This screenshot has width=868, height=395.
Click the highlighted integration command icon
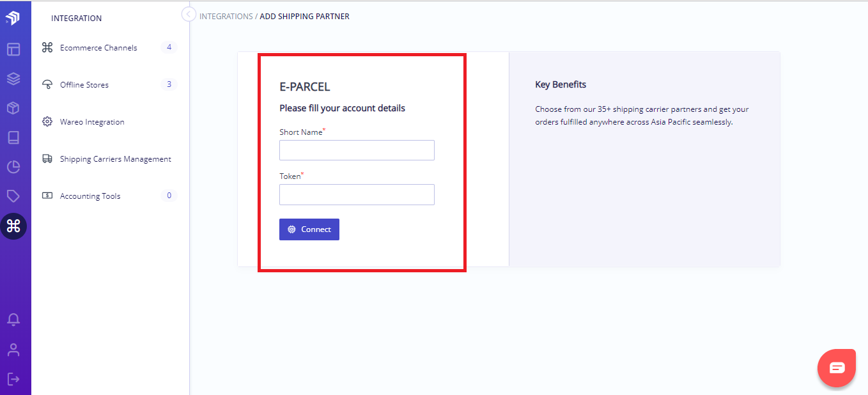(15, 226)
